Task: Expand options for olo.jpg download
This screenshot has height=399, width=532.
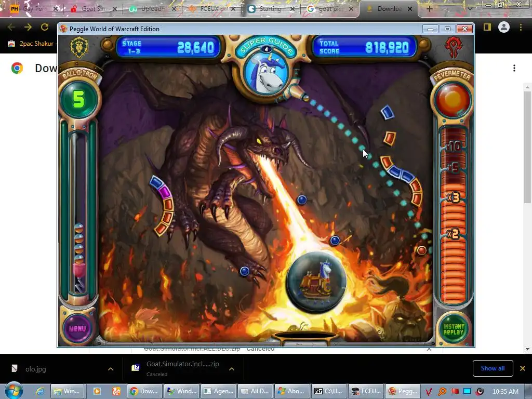Action: click(x=111, y=369)
